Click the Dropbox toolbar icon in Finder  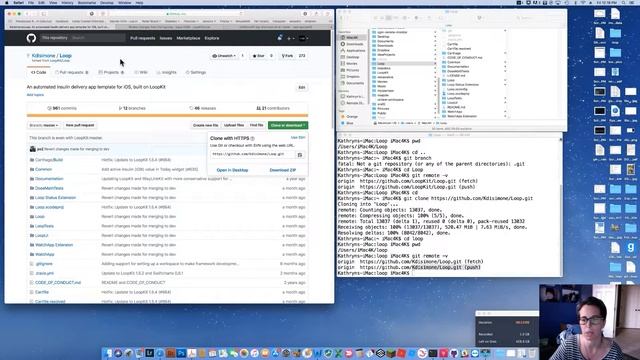click(479, 18)
